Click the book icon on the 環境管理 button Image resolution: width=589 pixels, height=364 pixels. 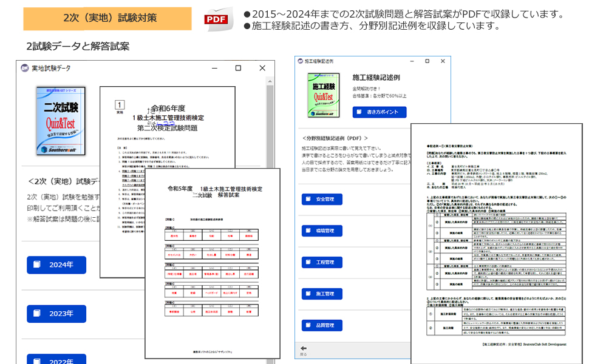click(x=308, y=231)
